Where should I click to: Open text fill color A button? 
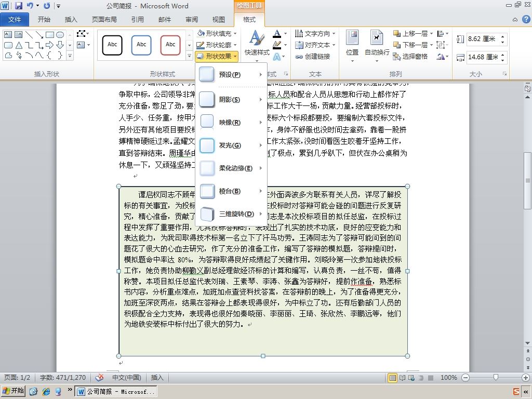(x=280, y=34)
